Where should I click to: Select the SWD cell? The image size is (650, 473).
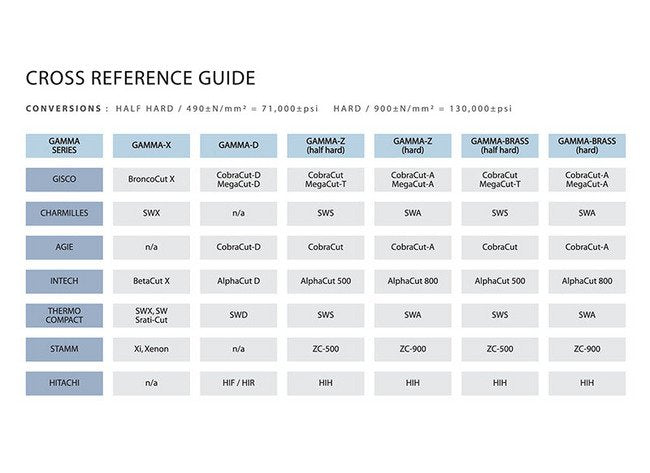click(238, 316)
